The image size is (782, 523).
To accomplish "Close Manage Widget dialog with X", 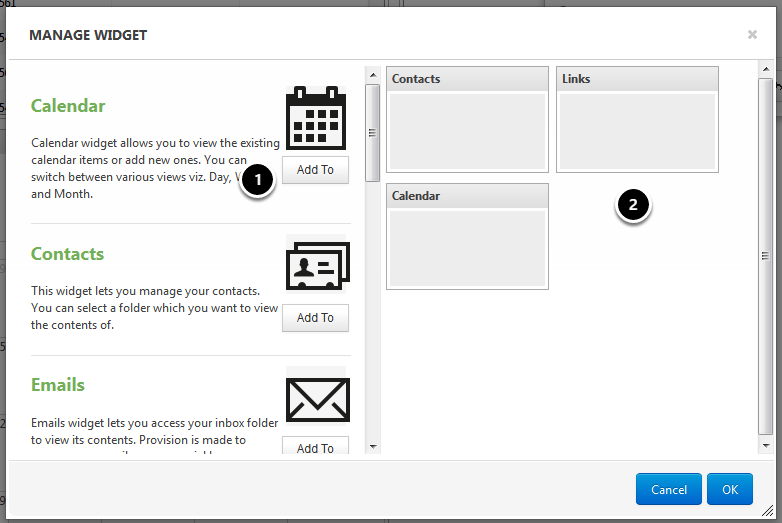I will tap(752, 34).
